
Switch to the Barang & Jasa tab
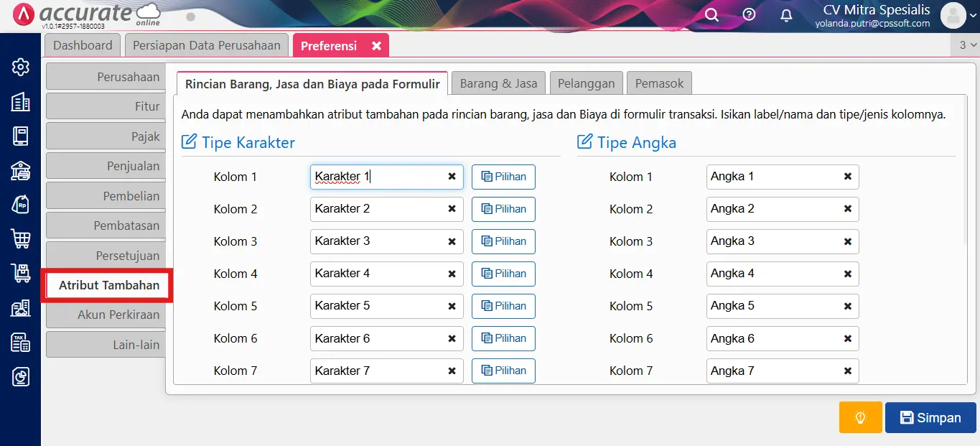(498, 83)
